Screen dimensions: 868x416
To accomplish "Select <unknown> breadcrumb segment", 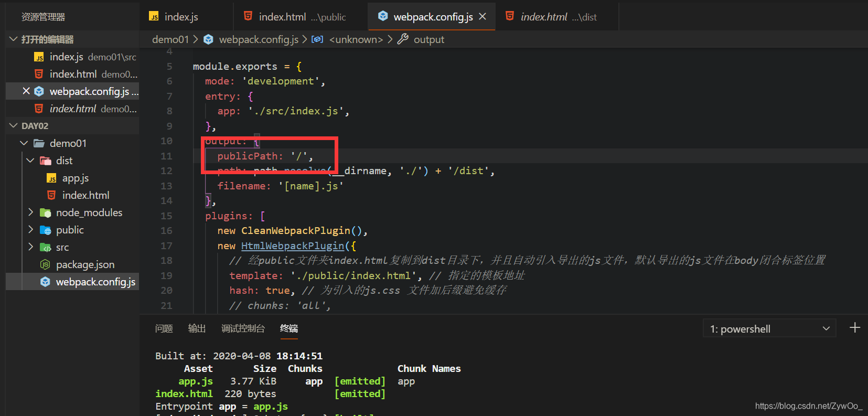I will coord(356,39).
